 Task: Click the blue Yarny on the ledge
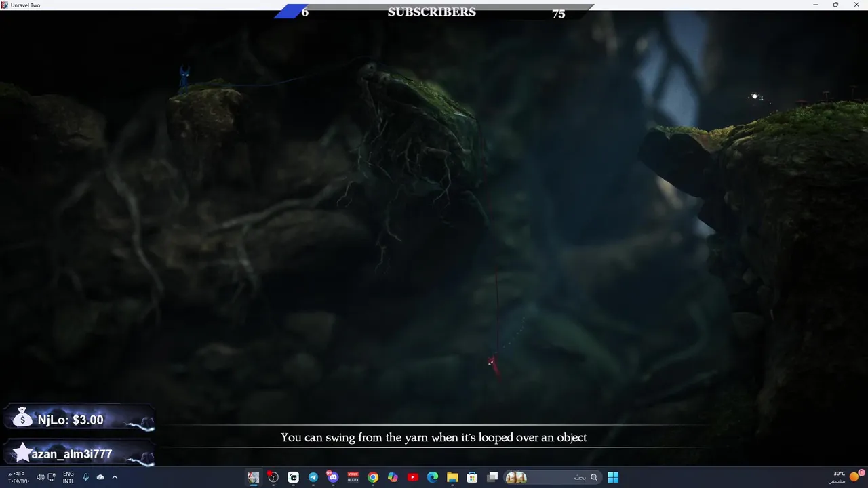(x=184, y=76)
